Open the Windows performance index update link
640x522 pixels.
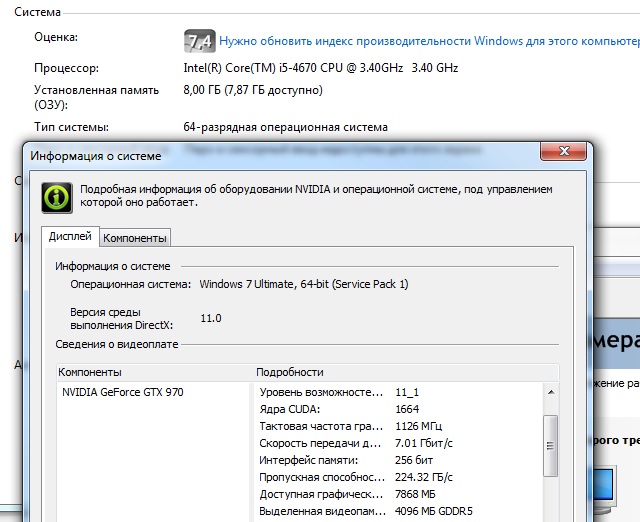point(429,41)
